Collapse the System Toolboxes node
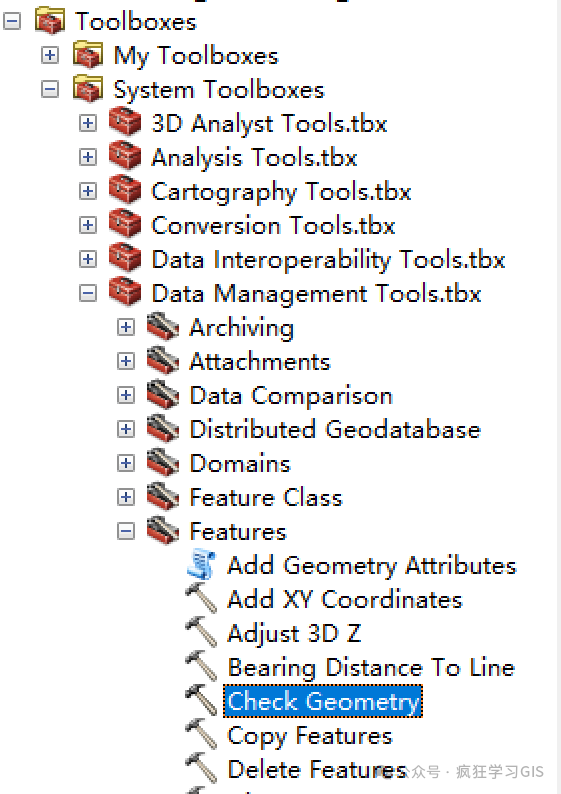This screenshot has width=561, height=794. 50,89
